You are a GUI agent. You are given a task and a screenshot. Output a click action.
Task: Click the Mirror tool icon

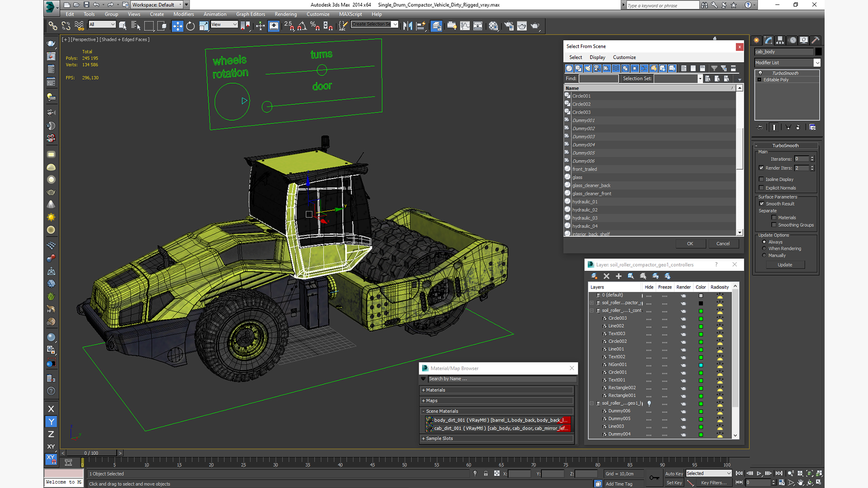[x=407, y=26]
